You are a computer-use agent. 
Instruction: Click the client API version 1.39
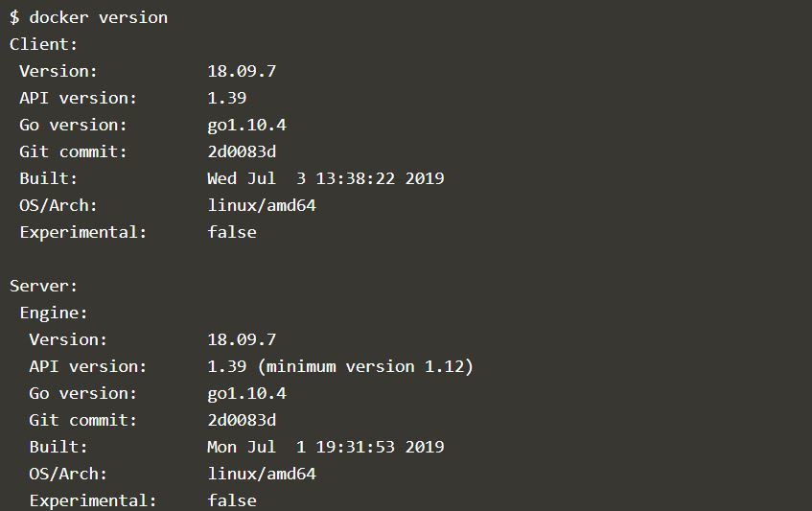click(227, 99)
